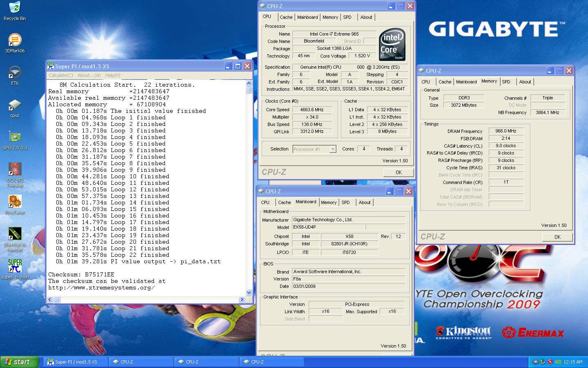Launch GPU-Z.0.3.3 desktop icon
The width and height of the screenshot is (588, 368).
pos(15,140)
